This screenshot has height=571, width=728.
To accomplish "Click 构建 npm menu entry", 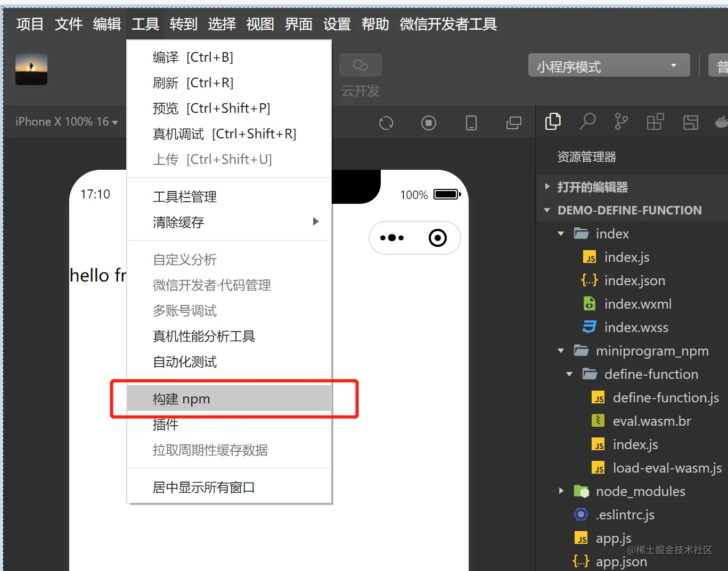I will [x=229, y=399].
